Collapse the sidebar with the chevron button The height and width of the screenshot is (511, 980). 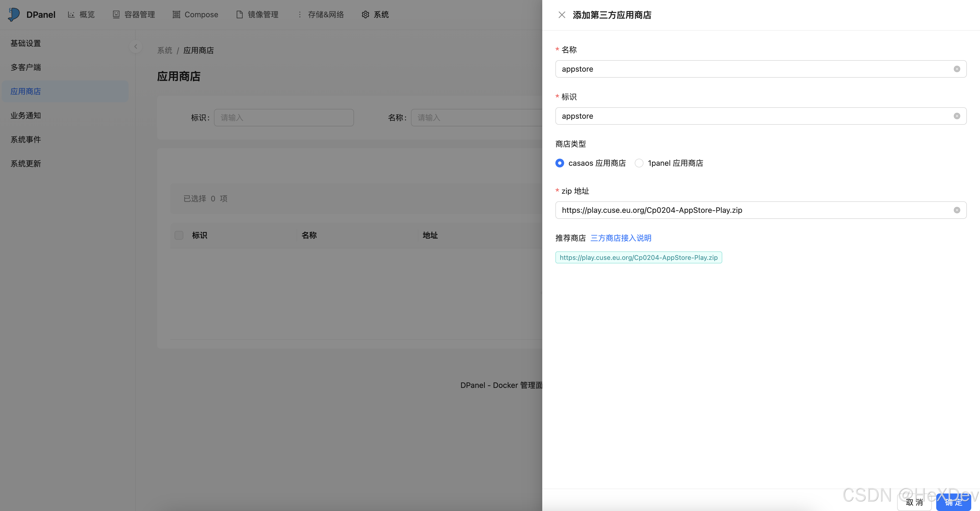pyautogui.click(x=135, y=47)
